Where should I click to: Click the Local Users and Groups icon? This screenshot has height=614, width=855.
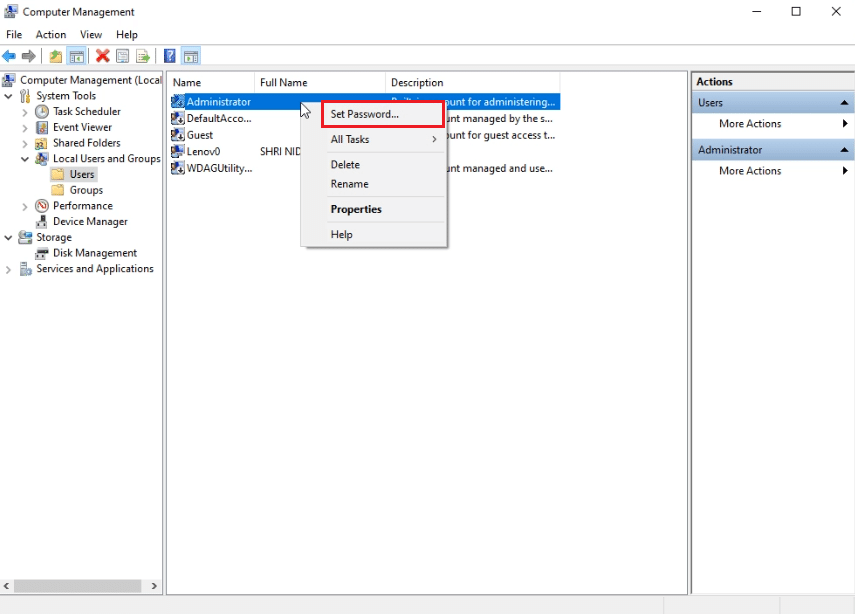click(41, 159)
